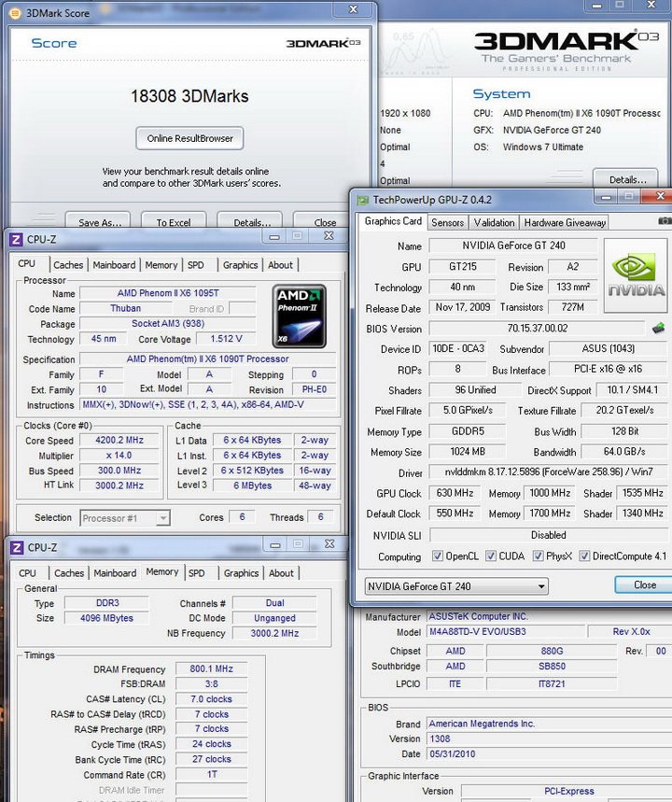Click the BIOS Version field 70.15.37.00.02
The width and height of the screenshot is (672, 802).
[538, 329]
